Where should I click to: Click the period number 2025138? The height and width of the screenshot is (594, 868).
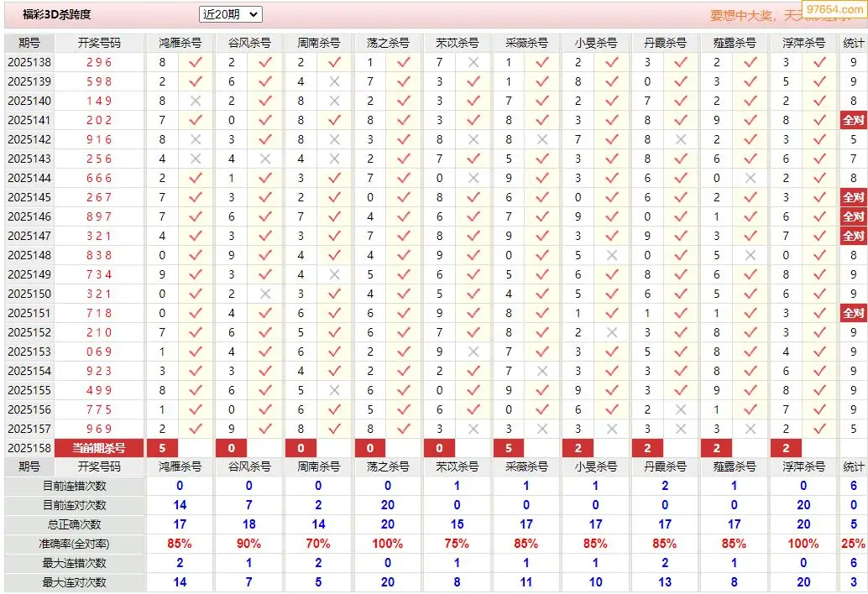coord(29,62)
